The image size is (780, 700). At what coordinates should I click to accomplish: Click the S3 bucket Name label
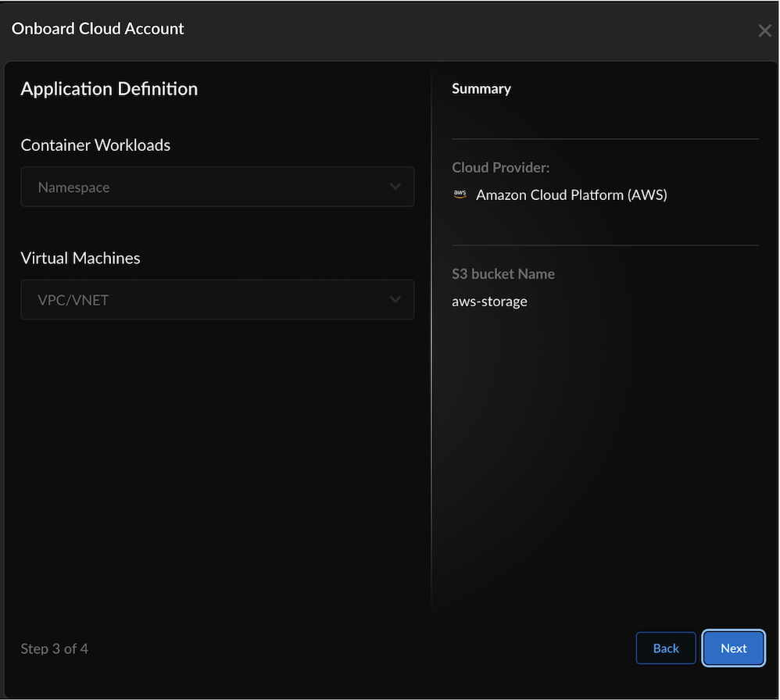point(503,273)
